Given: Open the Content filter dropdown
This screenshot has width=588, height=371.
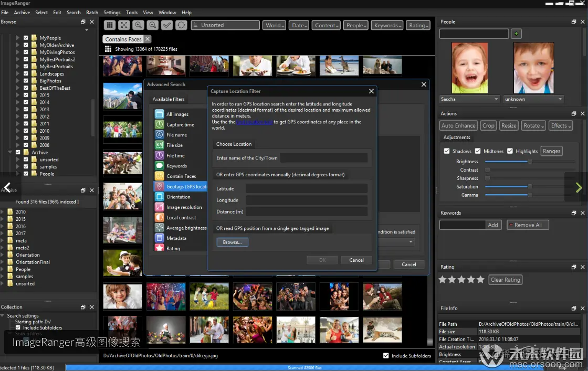Looking at the screenshot, I should click(326, 25).
